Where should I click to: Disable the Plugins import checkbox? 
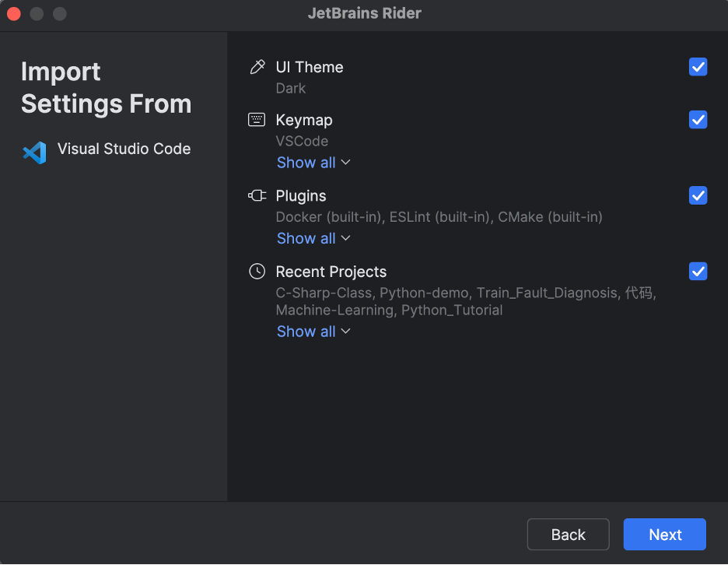[698, 195]
